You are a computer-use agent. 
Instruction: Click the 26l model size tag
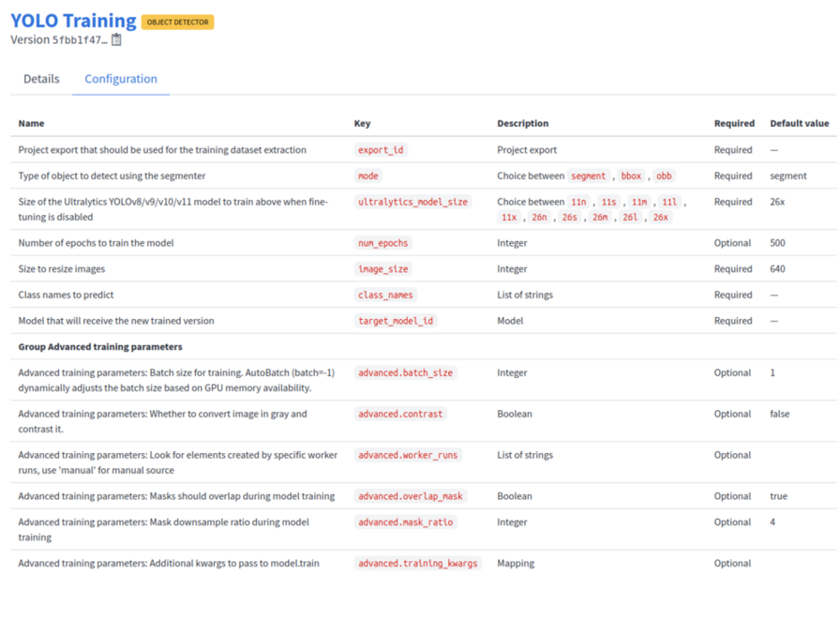pos(630,218)
